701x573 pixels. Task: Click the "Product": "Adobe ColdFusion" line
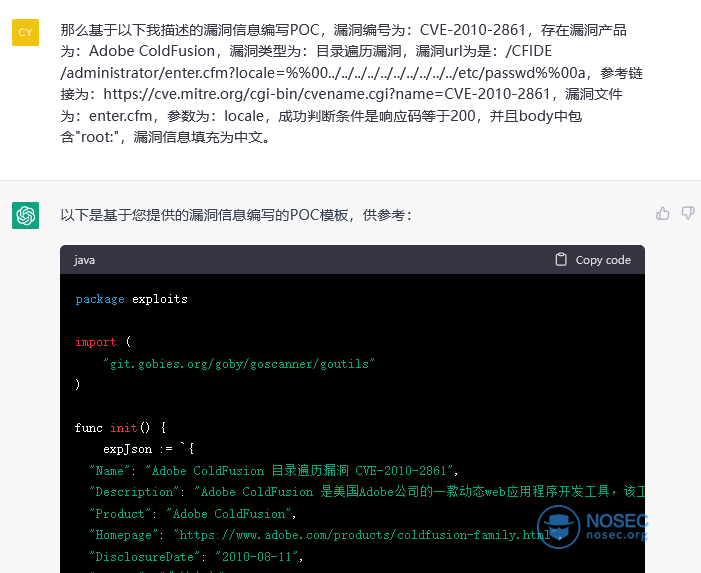[192, 514]
